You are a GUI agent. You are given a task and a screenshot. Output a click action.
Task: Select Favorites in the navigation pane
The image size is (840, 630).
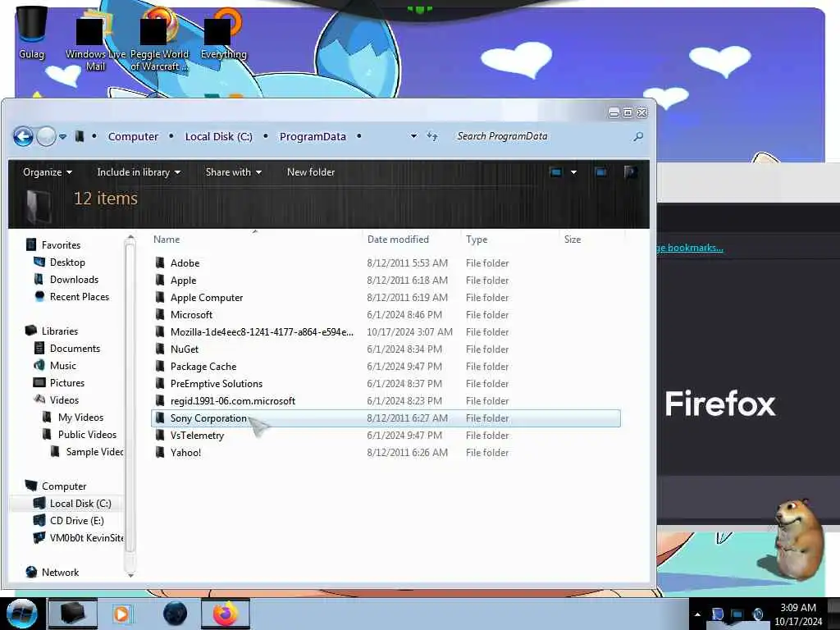click(x=61, y=244)
